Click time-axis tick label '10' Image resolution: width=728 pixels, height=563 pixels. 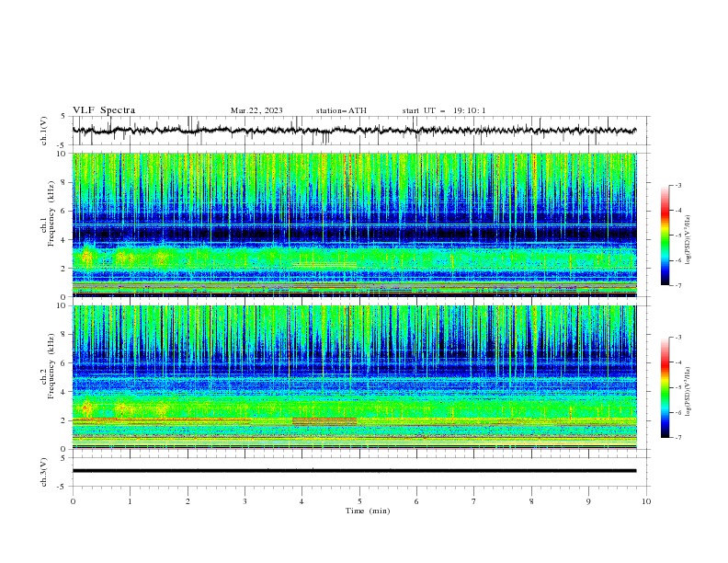[646, 501]
